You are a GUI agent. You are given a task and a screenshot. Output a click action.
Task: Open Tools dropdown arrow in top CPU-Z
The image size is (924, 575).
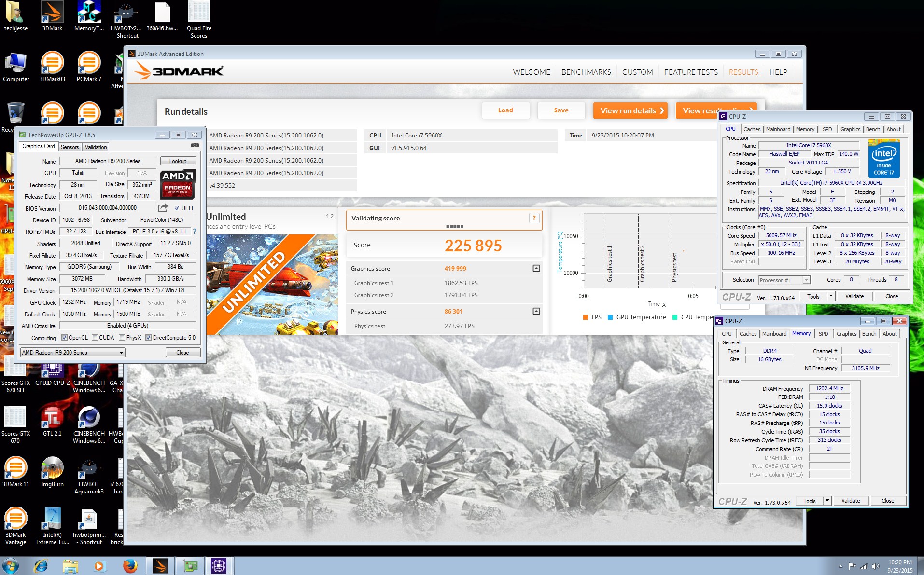click(x=831, y=296)
